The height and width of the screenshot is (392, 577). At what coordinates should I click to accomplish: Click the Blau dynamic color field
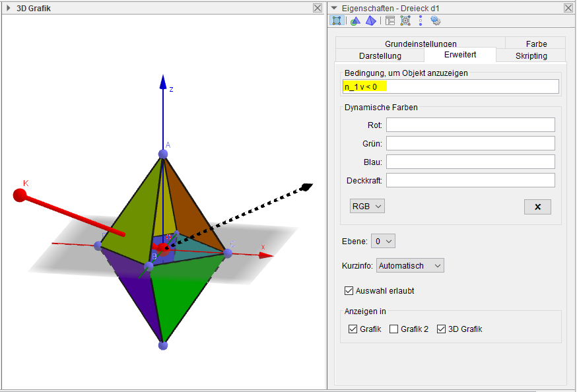click(470, 162)
